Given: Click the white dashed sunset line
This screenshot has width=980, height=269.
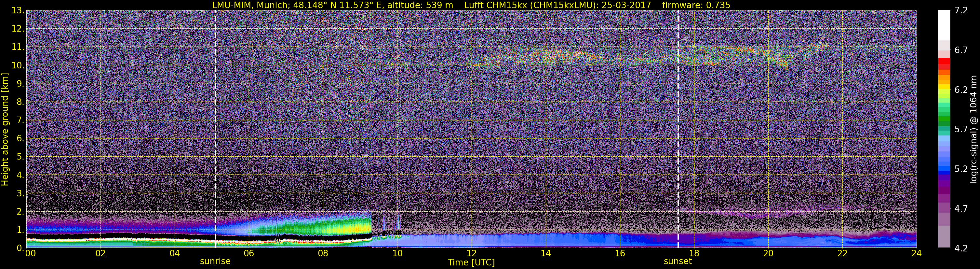Looking at the screenshot, I should click(x=678, y=129).
